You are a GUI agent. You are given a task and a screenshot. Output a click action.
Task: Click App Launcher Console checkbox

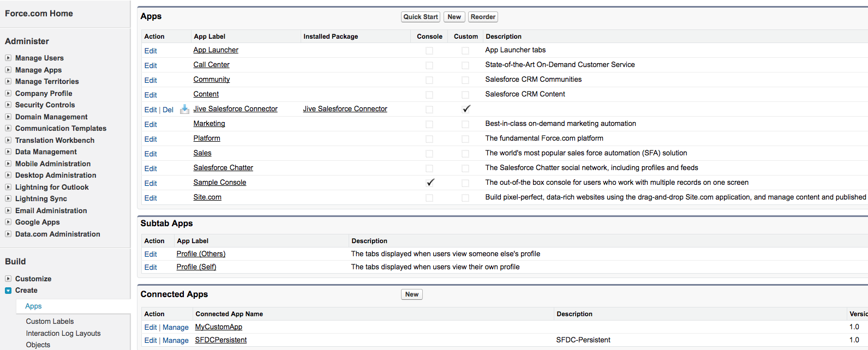click(x=429, y=51)
